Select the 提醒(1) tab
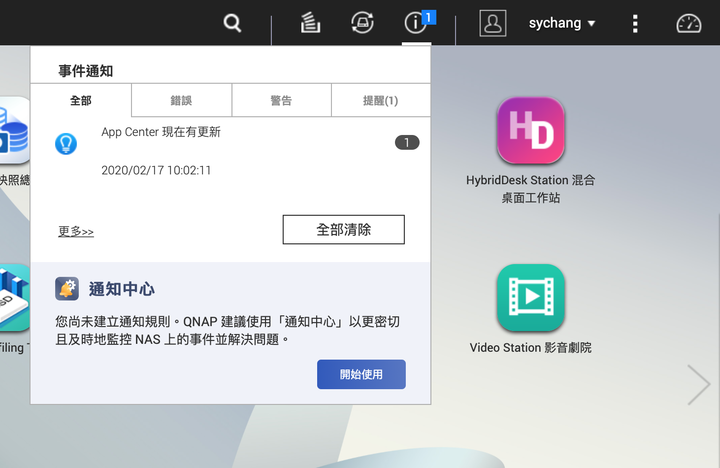This screenshot has height=468, width=720. pos(381,100)
